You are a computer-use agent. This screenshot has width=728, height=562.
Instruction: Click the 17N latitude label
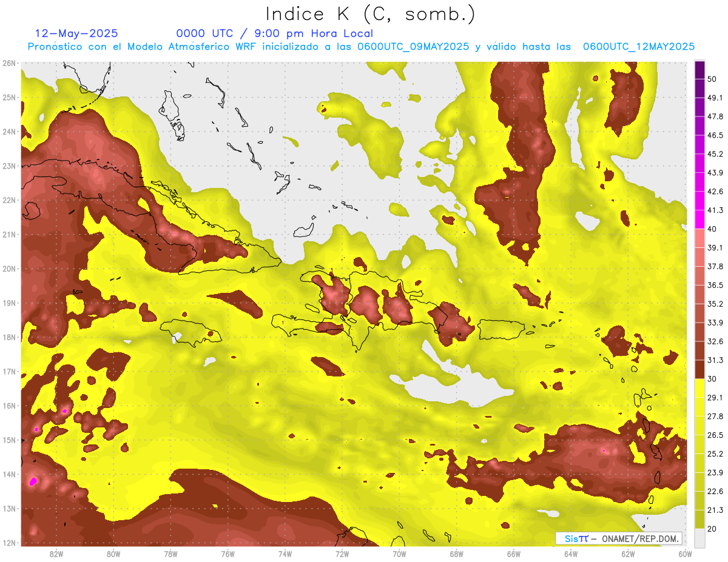[9, 371]
